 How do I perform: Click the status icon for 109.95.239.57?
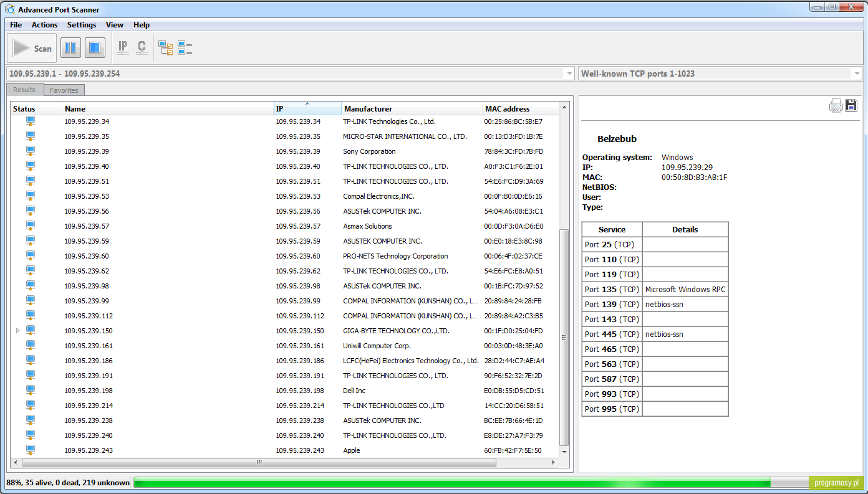[x=30, y=226]
